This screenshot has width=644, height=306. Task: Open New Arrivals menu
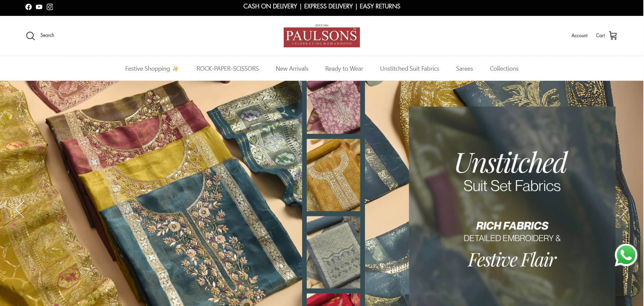[x=292, y=69]
